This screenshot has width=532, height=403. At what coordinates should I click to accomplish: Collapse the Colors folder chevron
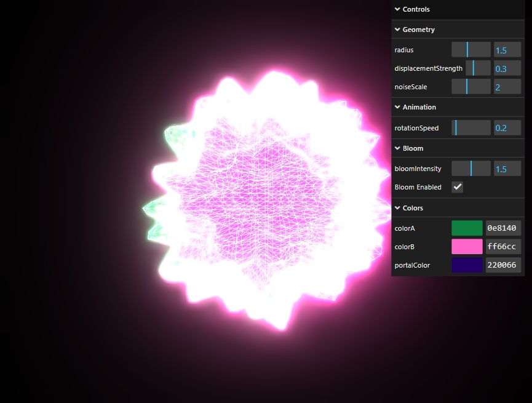(x=397, y=208)
